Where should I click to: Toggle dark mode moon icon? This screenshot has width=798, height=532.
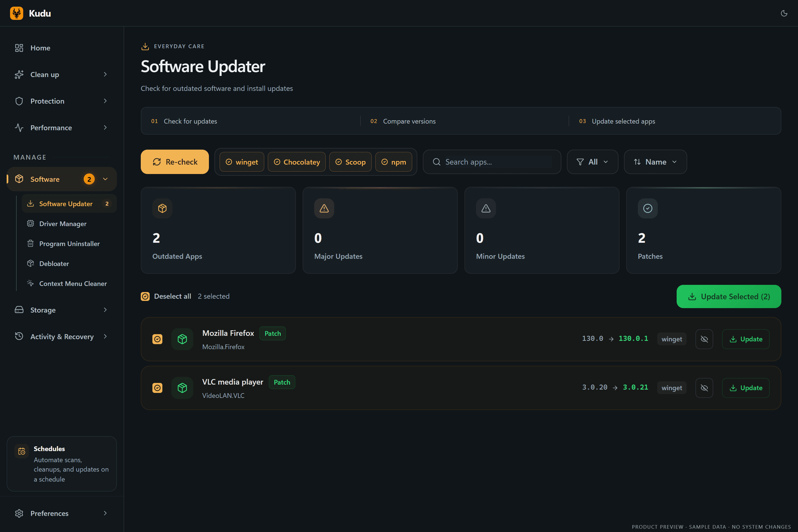click(x=784, y=13)
